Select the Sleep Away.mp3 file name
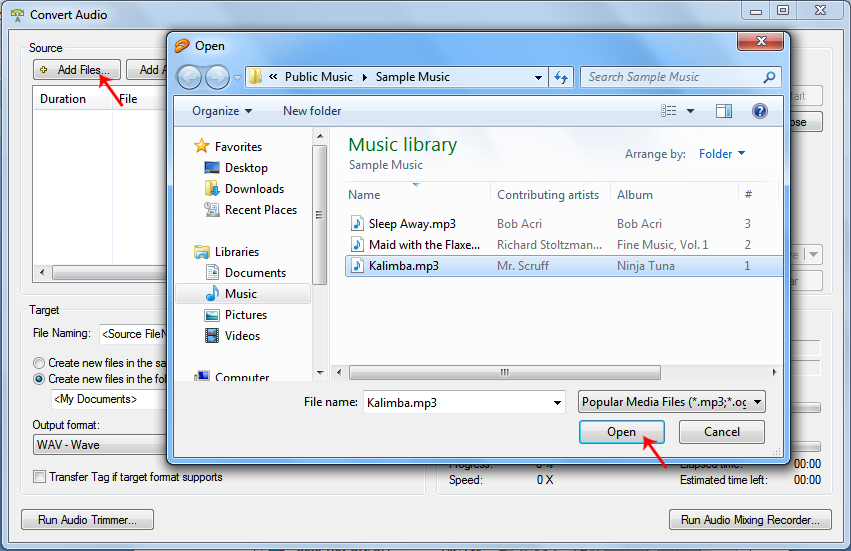 (412, 224)
